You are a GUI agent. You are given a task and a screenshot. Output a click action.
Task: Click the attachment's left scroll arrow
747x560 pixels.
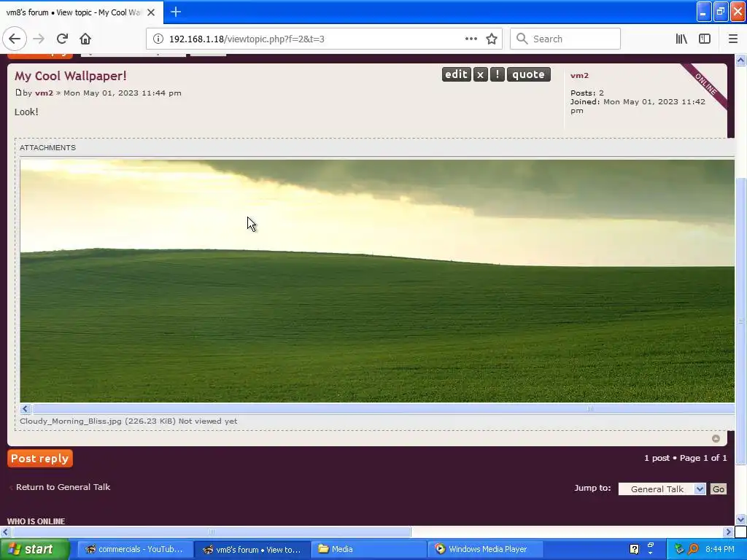click(x=26, y=408)
